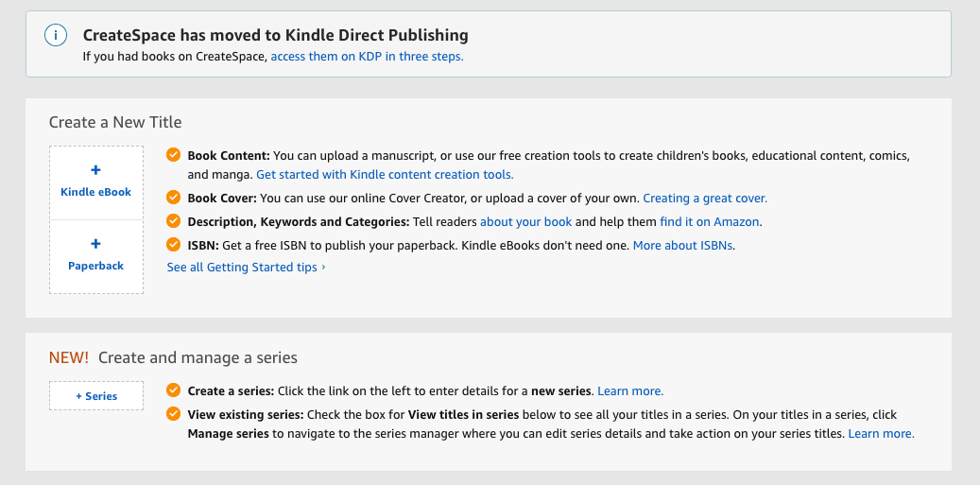The height and width of the screenshot is (485, 980).
Task: Click Learn more after new series text
Action: (x=630, y=391)
